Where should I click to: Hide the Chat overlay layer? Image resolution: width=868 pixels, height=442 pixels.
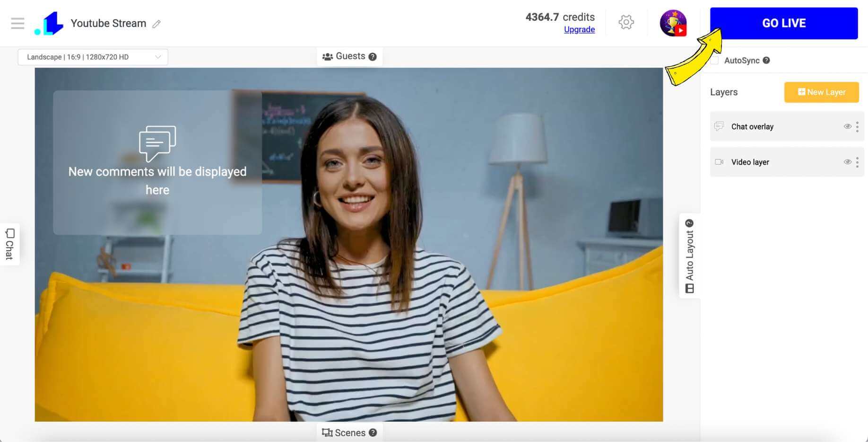click(x=847, y=126)
